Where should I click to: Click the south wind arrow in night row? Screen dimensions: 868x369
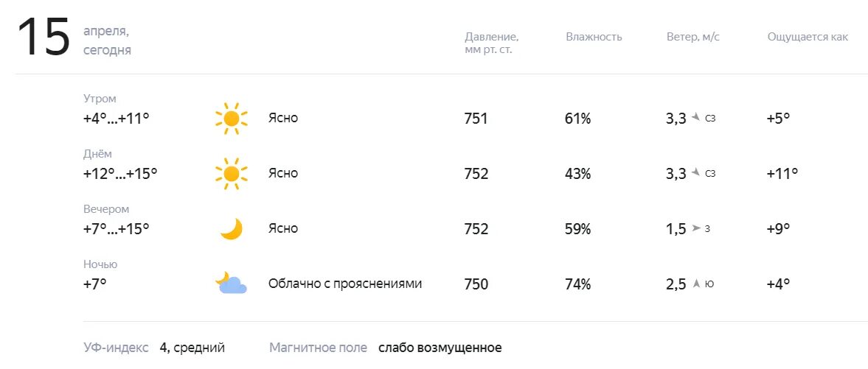[x=697, y=284]
